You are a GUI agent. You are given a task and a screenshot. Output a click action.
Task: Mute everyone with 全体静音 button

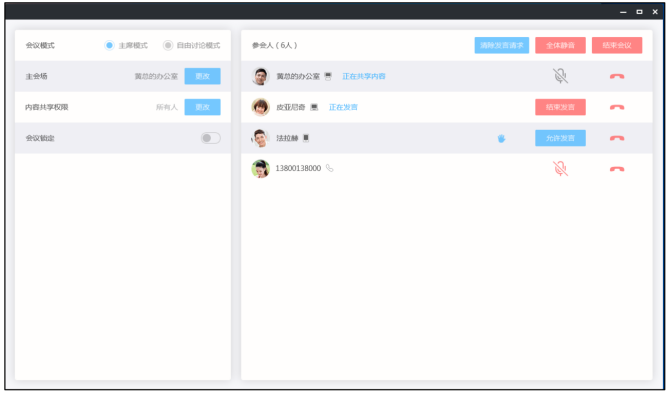(x=560, y=45)
